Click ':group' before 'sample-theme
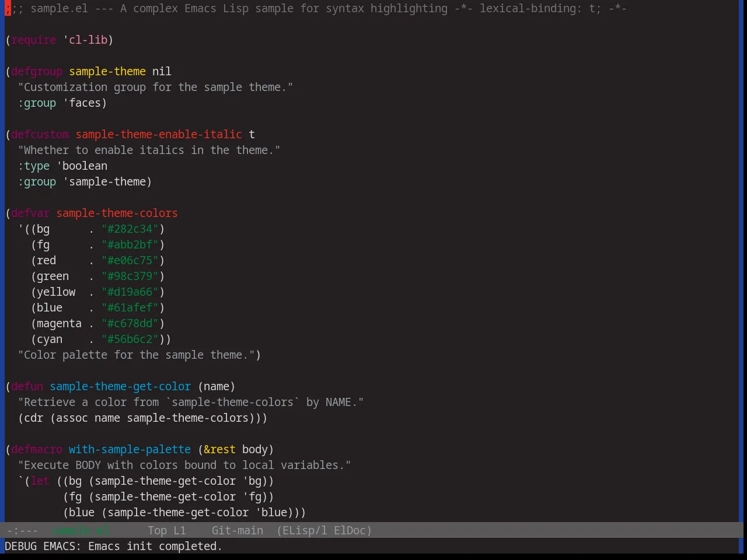This screenshot has width=747, height=560. [37, 181]
